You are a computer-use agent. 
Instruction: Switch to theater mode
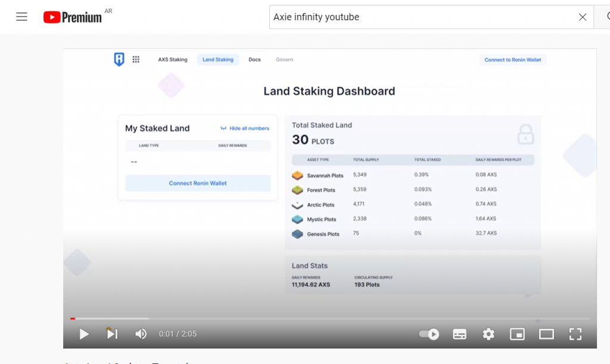(546, 334)
